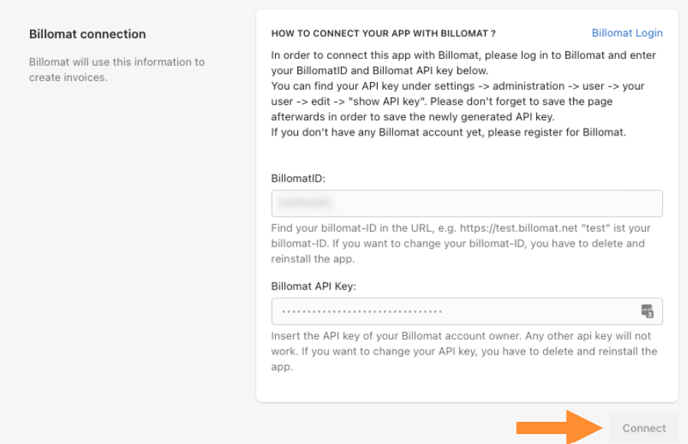Click the blurred BillomatID value

pos(305,203)
